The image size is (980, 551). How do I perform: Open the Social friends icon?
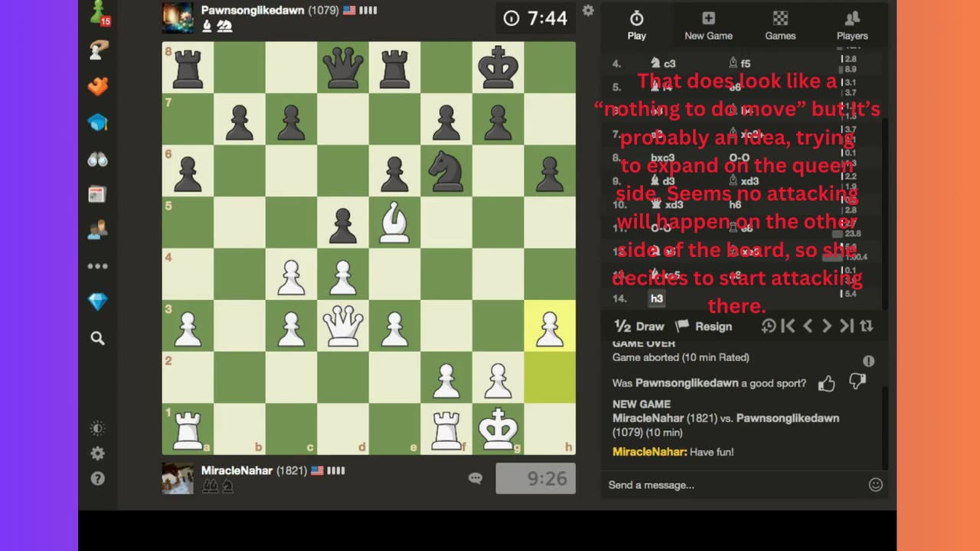98,230
